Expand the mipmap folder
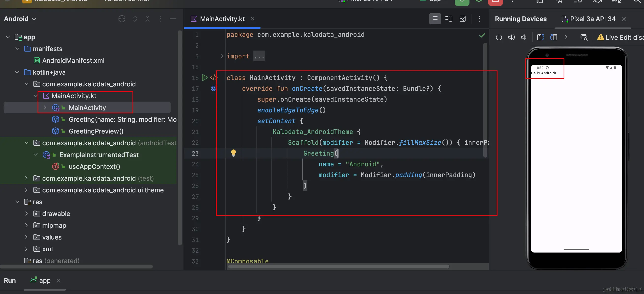This screenshot has width=644, height=294. point(27,225)
